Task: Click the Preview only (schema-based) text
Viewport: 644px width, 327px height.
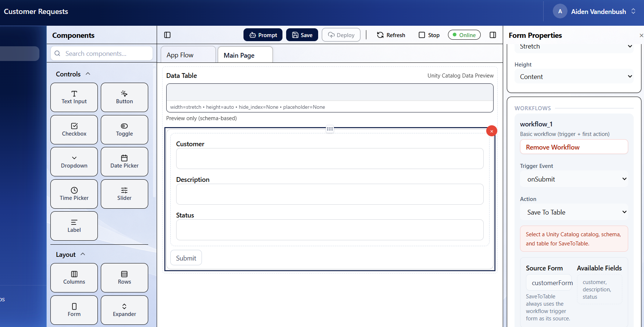Action: tap(202, 118)
